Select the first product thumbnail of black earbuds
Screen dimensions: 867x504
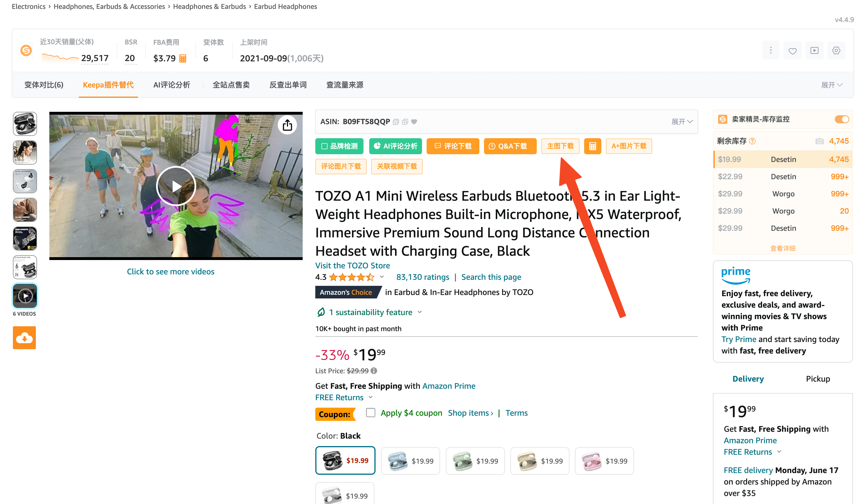point(25,124)
